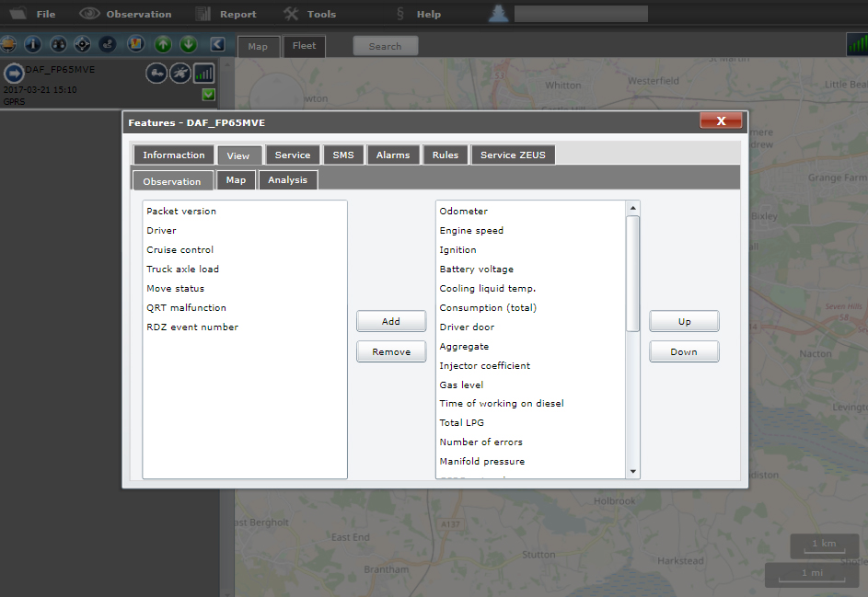
Task: Toggle the green checkbox under DAF_FP65MVE
Action: tap(208, 95)
